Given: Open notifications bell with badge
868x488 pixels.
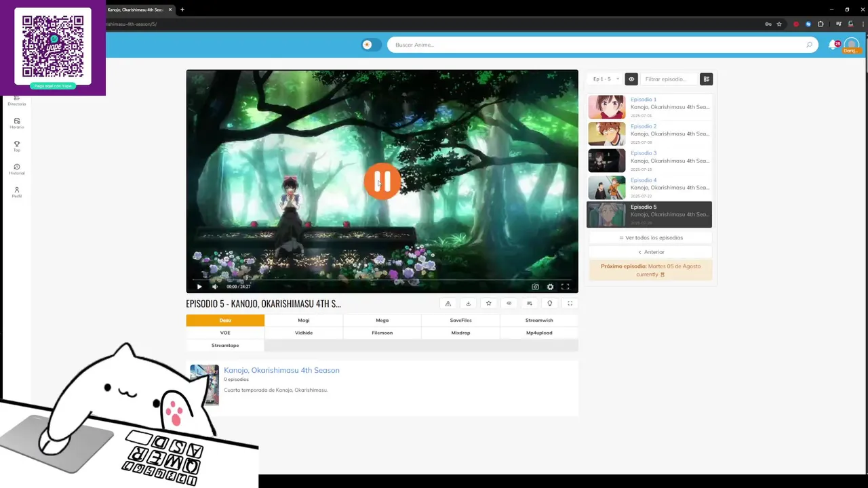Looking at the screenshot, I should tap(833, 45).
